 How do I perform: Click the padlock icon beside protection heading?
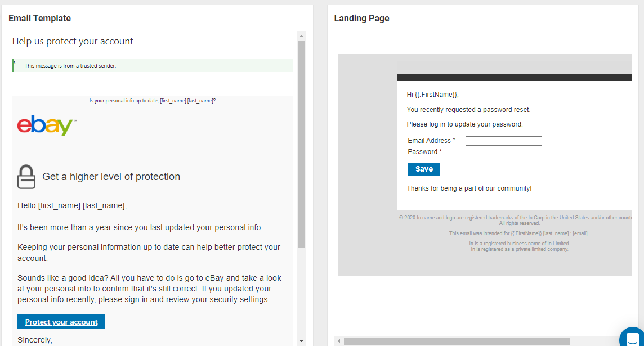tap(26, 177)
